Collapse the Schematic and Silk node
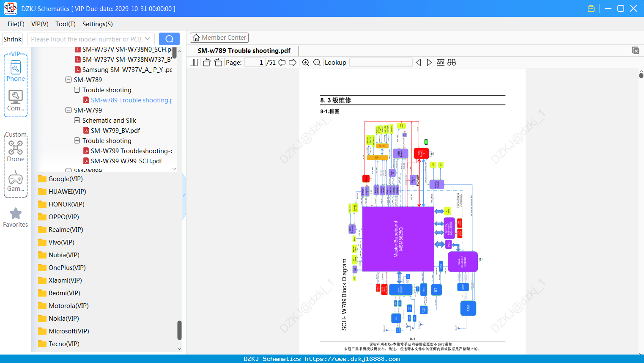The height and width of the screenshot is (363, 644). [x=77, y=120]
